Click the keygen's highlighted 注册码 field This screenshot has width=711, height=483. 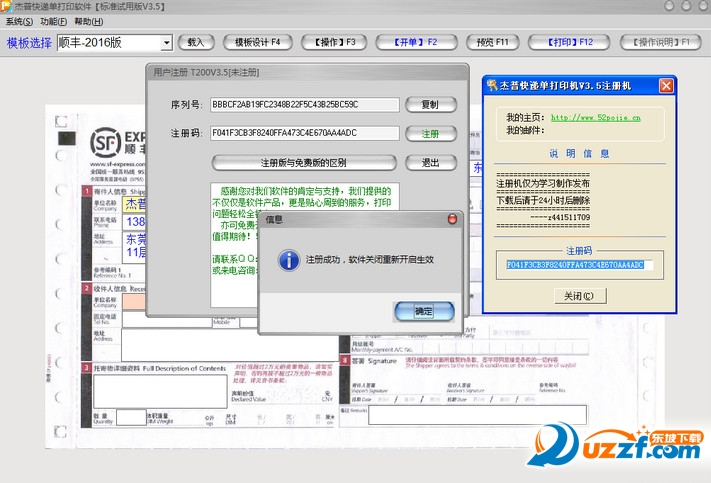(x=580, y=265)
